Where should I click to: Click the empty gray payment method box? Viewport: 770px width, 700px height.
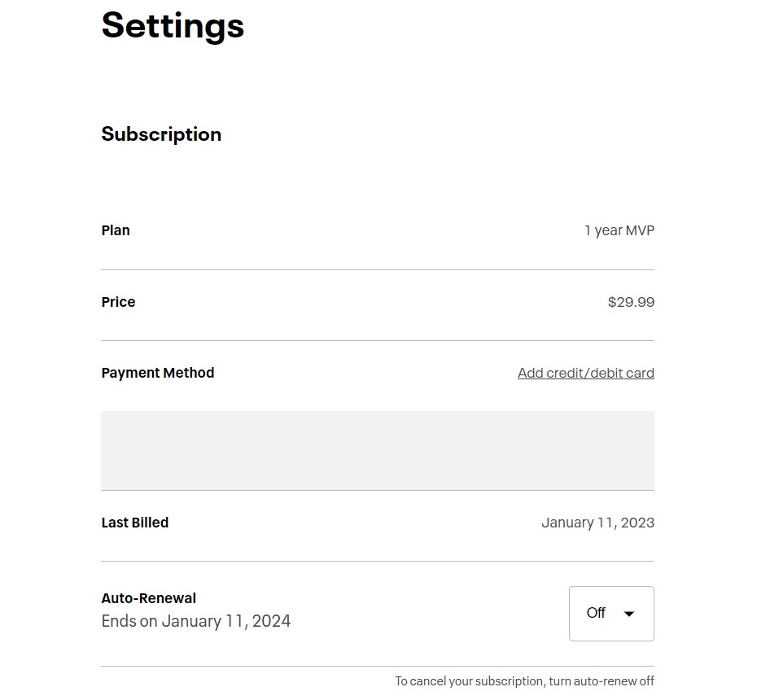[x=378, y=450]
